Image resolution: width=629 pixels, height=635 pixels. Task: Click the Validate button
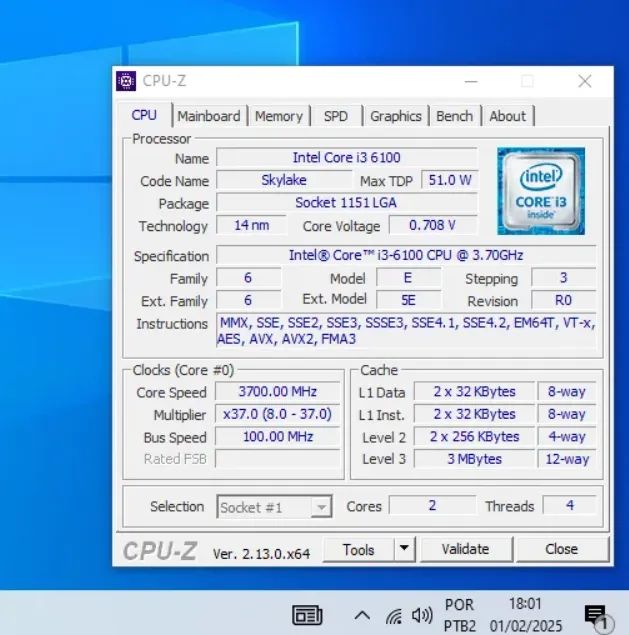[466, 549]
